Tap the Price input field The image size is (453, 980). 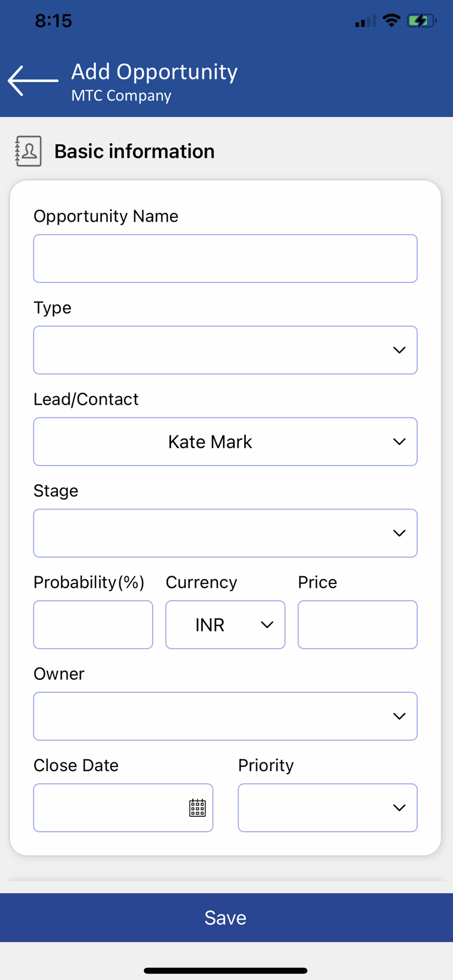pyautogui.click(x=357, y=625)
